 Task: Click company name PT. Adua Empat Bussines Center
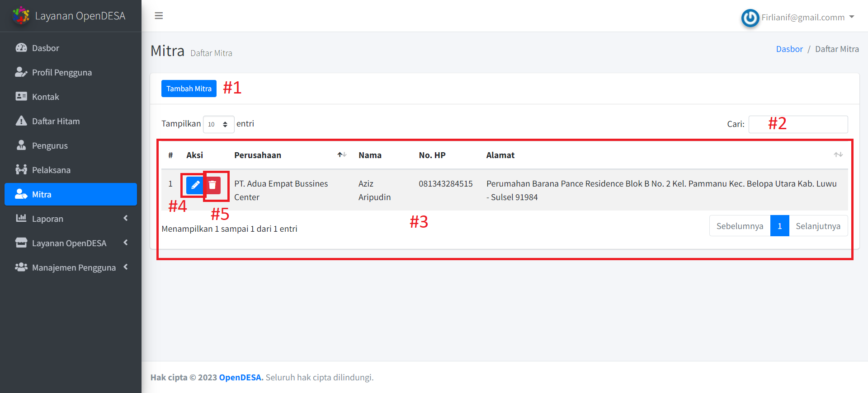tap(281, 190)
